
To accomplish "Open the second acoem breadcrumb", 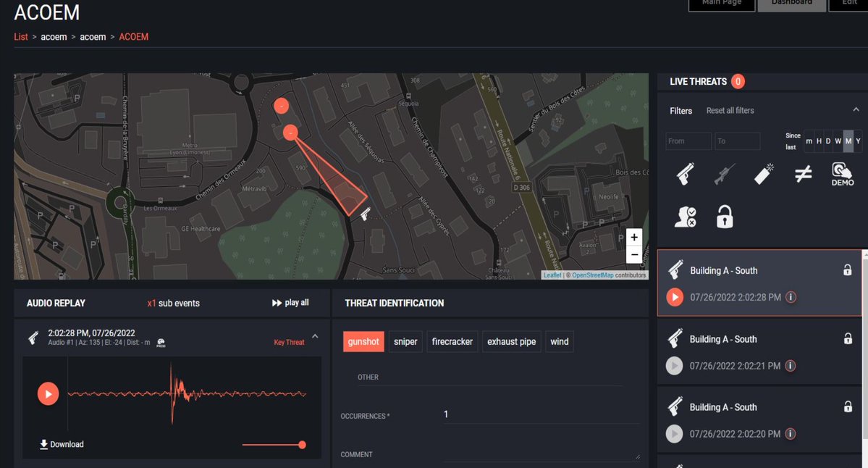I will tap(93, 36).
